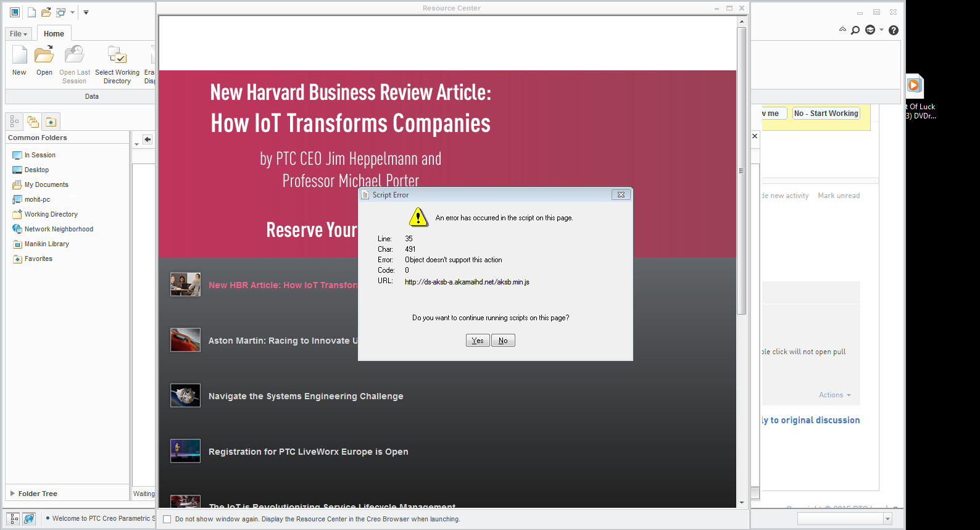Viewport: 980px width, 530px height.
Task: Click the Select Working Directory icon
Action: [117, 55]
